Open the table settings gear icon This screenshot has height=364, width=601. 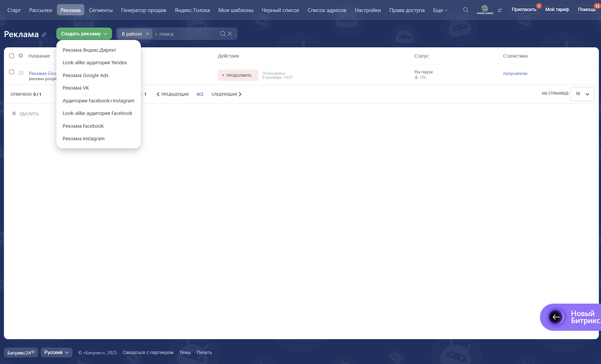(x=21, y=56)
